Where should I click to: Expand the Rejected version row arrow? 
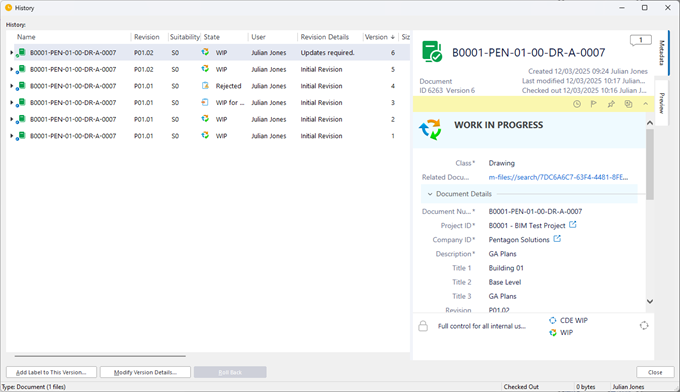point(11,86)
